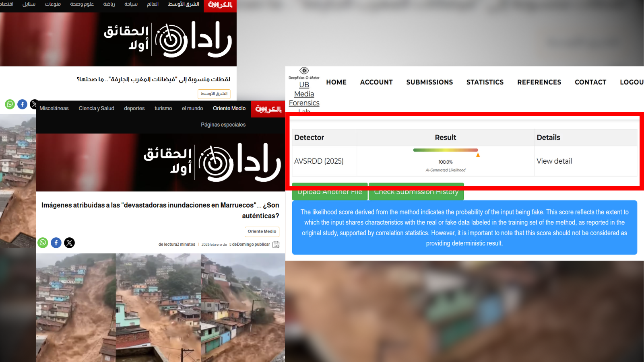Click the WhatsApp share icon under the Spanish headline
Viewport: 644px width, 362px height.
pos(43,243)
